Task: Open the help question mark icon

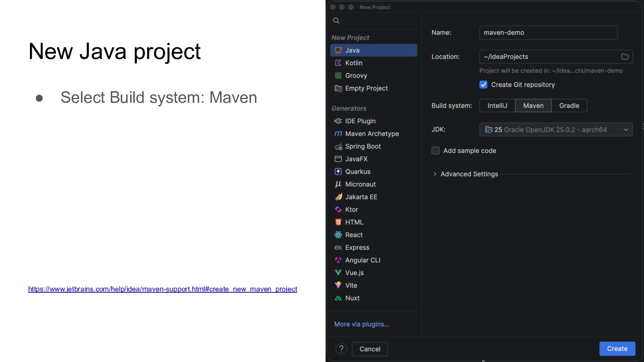Action: coord(341,349)
